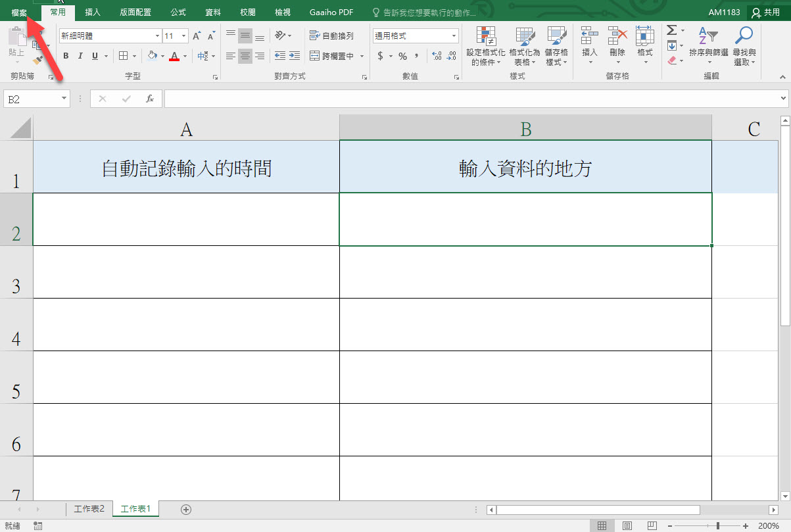Click the percent style icon

[x=402, y=57]
